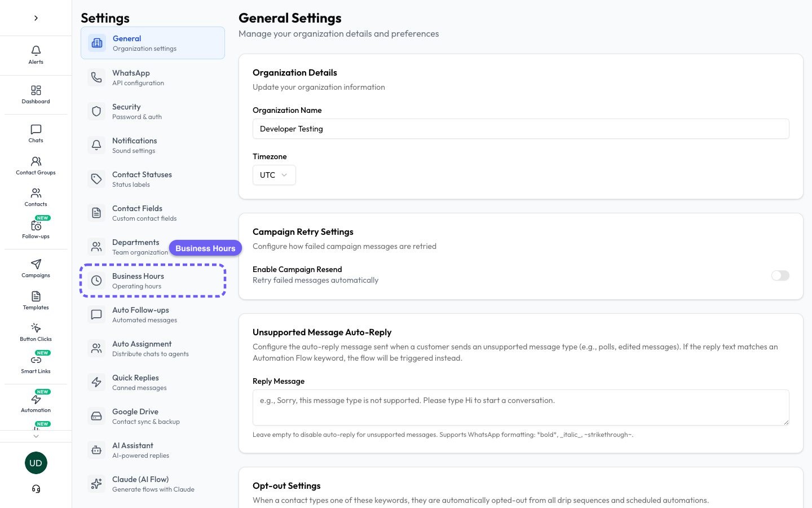Viewport: 812px width, 508px height.
Task: Expand more nav items with bottom chevron
Action: tap(36, 436)
